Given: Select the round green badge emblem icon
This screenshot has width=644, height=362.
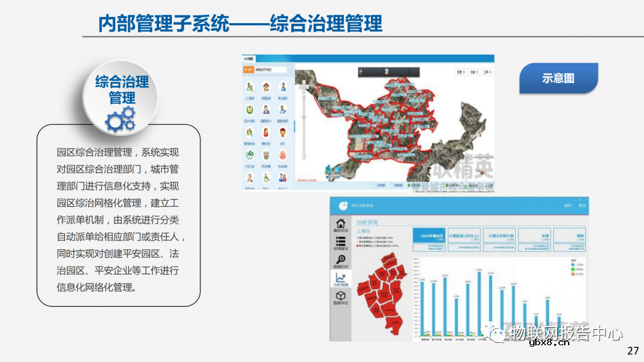Looking at the screenshot, I should (x=250, y=110).
